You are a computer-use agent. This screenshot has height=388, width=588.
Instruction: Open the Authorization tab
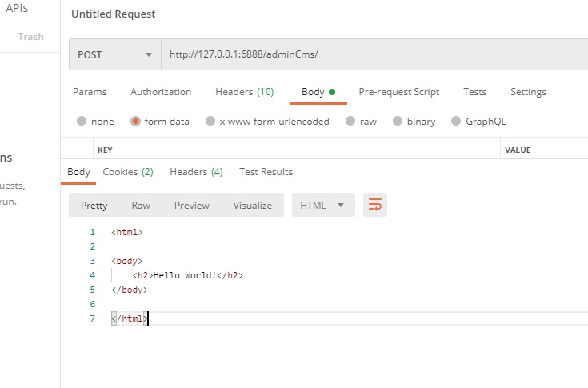pos(161,92)
